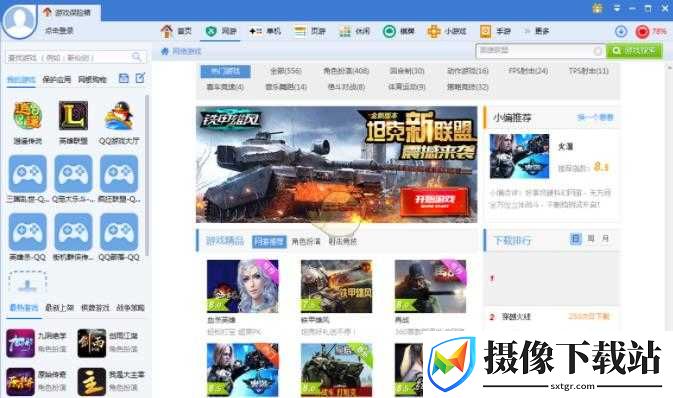Launch the 英雄联盟 game icon
The height and width of the screenshot is (398, 673).
(x=73, y=115)
